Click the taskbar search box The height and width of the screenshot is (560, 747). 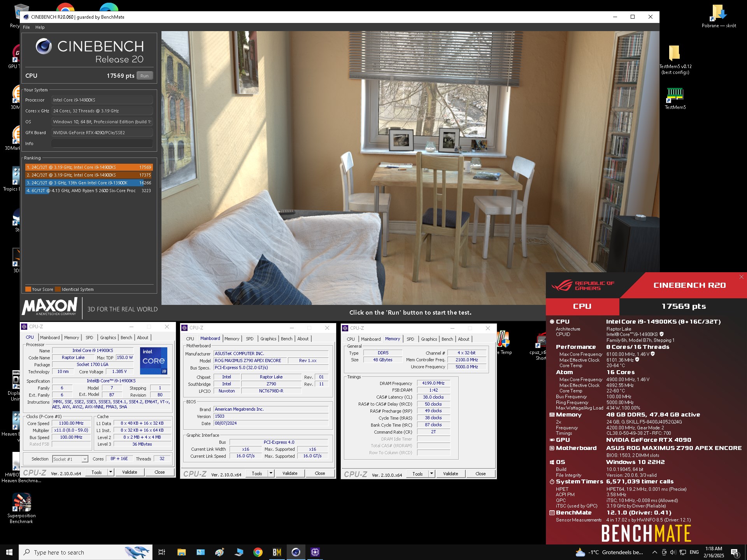[86, 552]
